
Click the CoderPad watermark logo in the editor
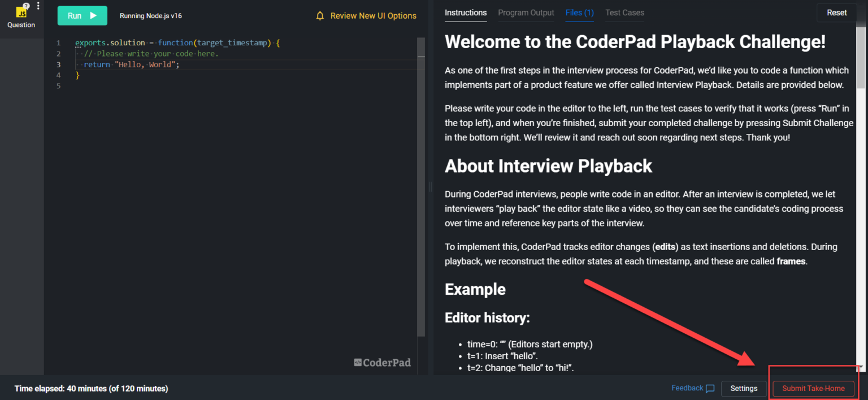383,362
